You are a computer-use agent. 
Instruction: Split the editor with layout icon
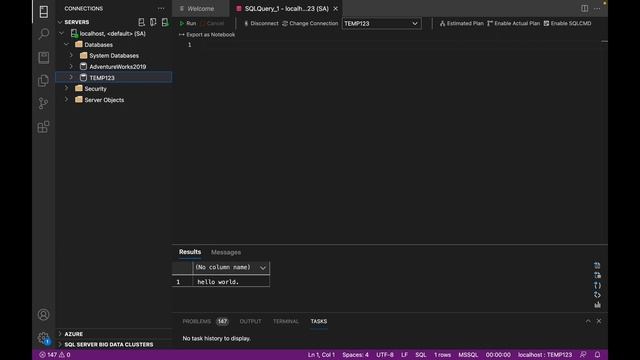coord(584,8)
